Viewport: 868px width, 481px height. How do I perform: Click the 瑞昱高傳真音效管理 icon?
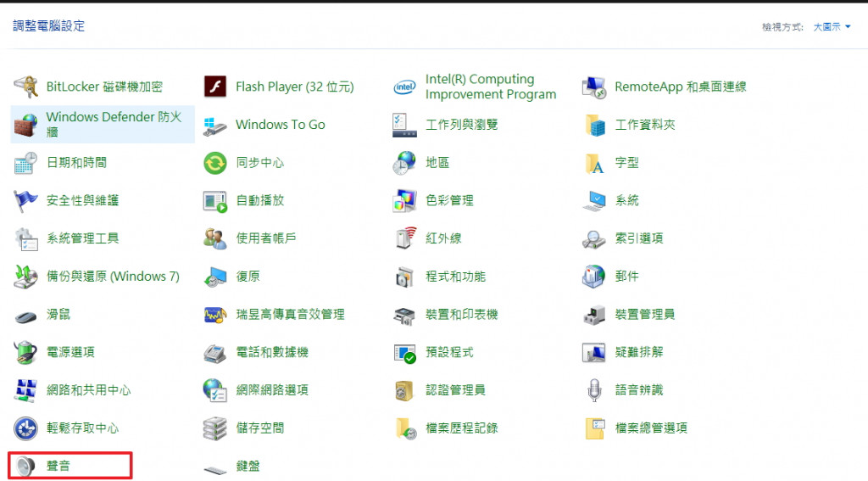coord(214,315)
